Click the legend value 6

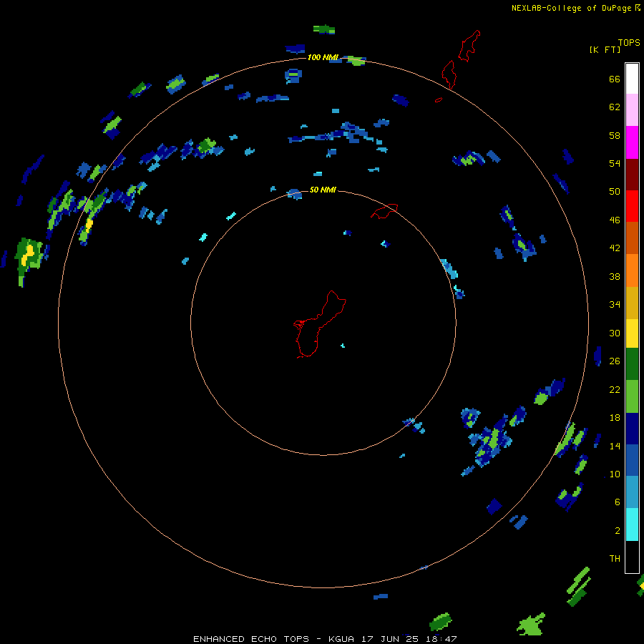point(618,502)
